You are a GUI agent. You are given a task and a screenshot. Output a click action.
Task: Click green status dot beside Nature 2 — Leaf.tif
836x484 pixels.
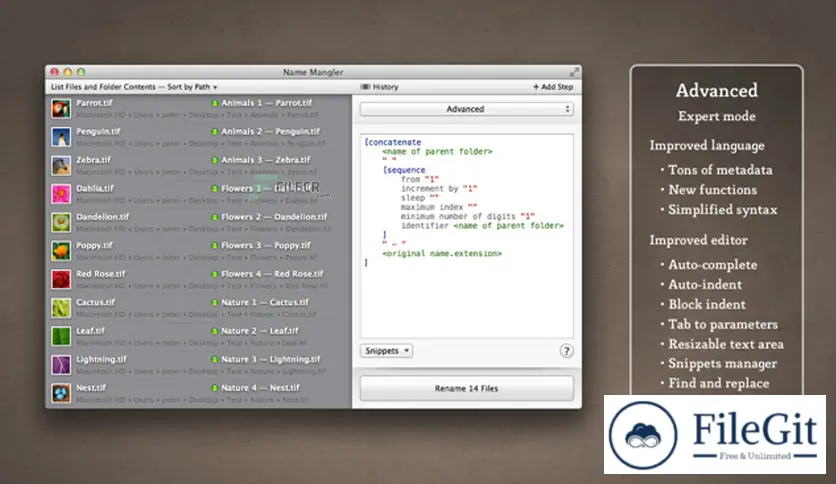click(214, 331)
